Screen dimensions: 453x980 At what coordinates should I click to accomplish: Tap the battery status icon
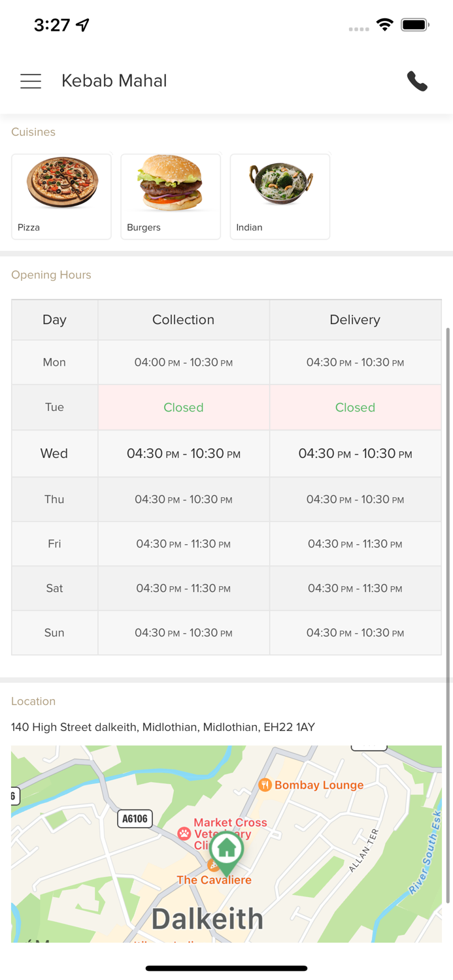point(415,25)
